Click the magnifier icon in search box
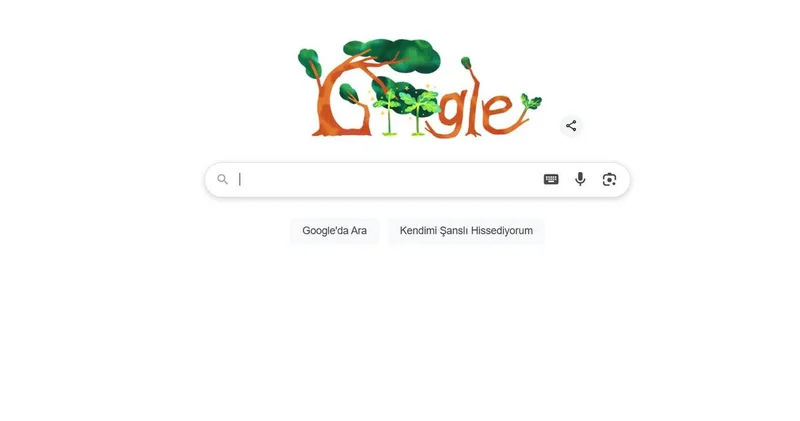Image resolution: width=800 pixels, height=421 pixels. [x=222, y=179]
